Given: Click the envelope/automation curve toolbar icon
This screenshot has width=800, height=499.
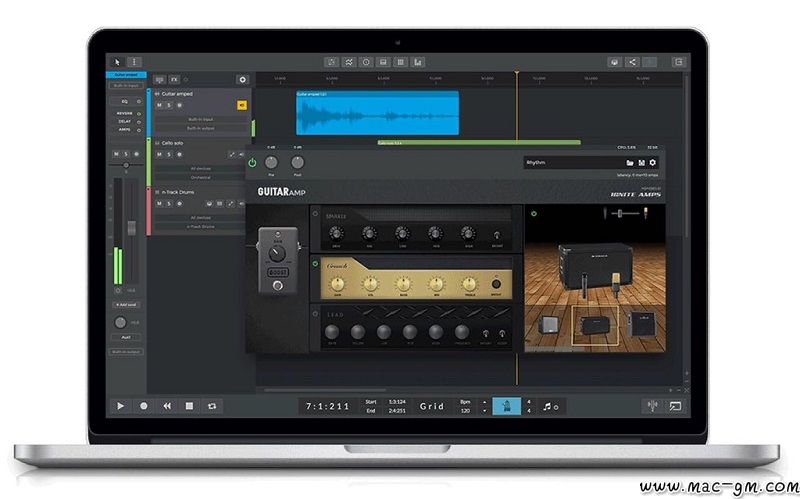Looking at the screenshot, I should click(349, 62).
